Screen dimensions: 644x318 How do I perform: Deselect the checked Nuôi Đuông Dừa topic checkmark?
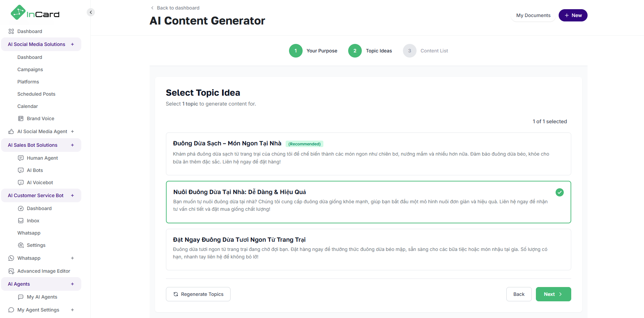pyautogui.click(x=559, y=192)
